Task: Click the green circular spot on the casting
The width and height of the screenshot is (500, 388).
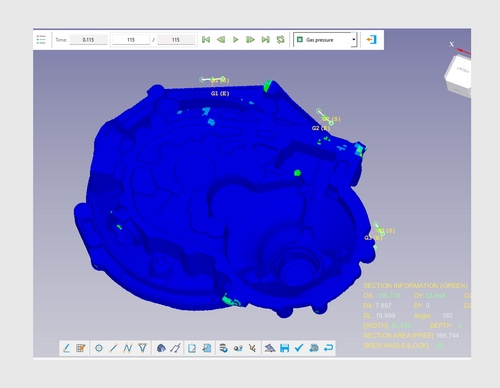Action: pyautogui.click(x=297, y=173)
